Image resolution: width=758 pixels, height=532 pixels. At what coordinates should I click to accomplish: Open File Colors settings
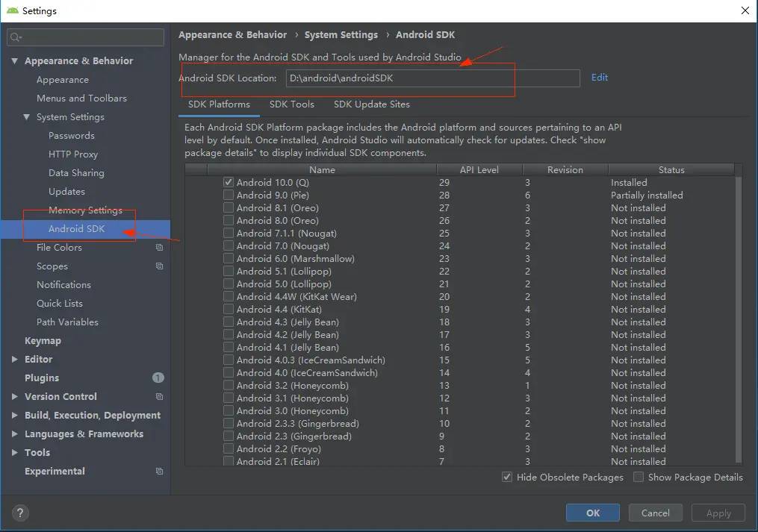click(x=60, y=248)
